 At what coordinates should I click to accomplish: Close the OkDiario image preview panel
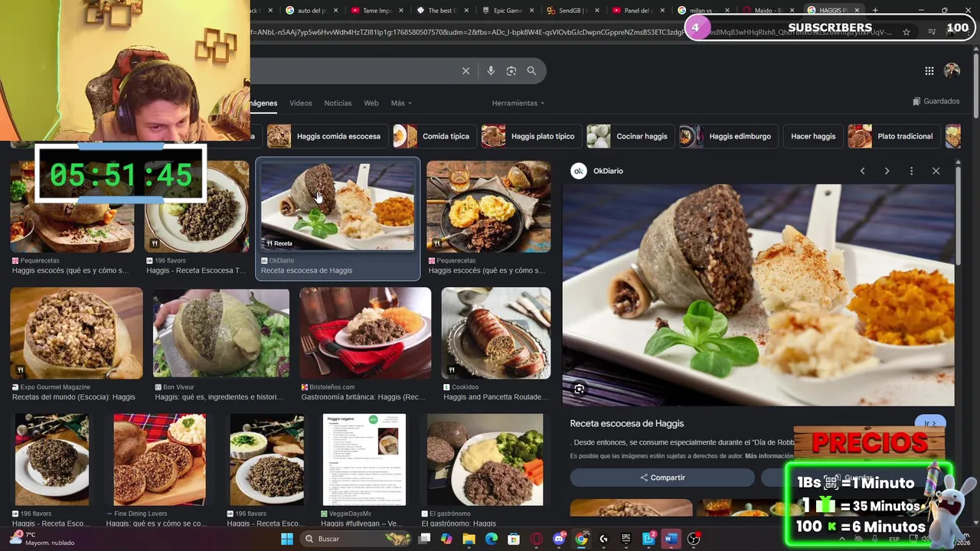tap(936, 171)
